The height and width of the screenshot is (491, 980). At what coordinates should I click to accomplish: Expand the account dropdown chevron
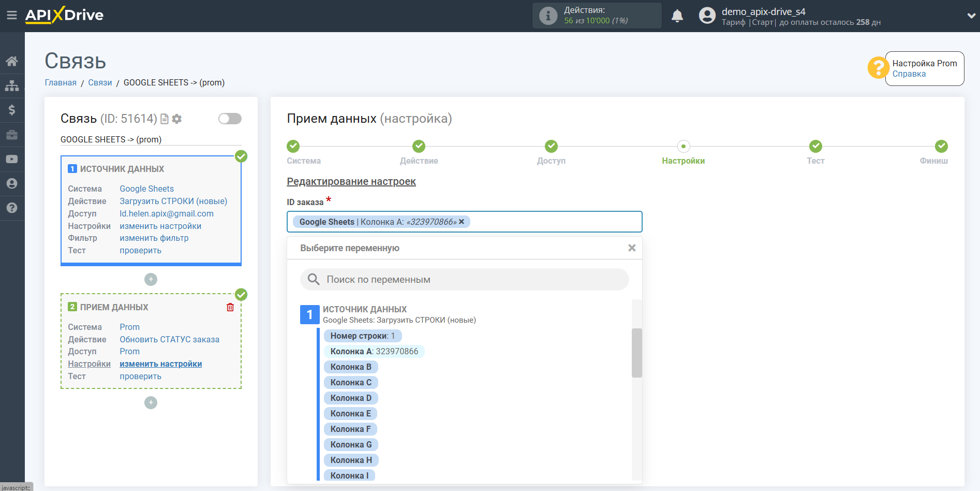(971, 16)
